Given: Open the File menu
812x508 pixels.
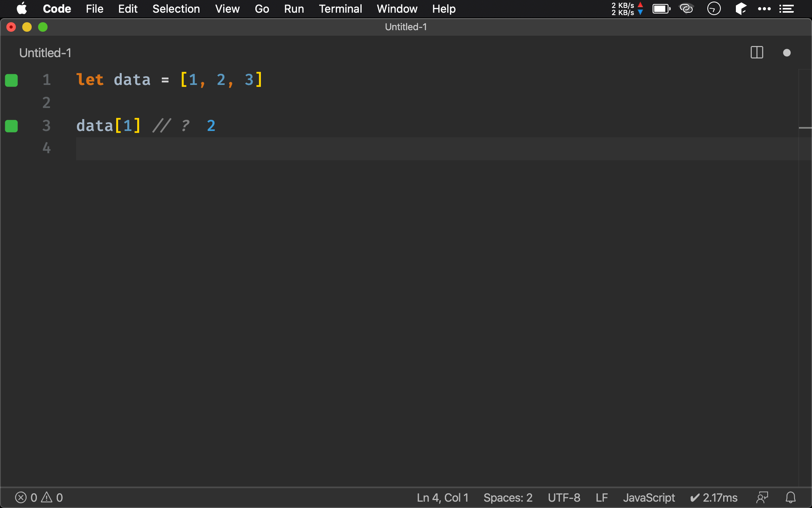Looking at the screenshot, I should point(94,9).
